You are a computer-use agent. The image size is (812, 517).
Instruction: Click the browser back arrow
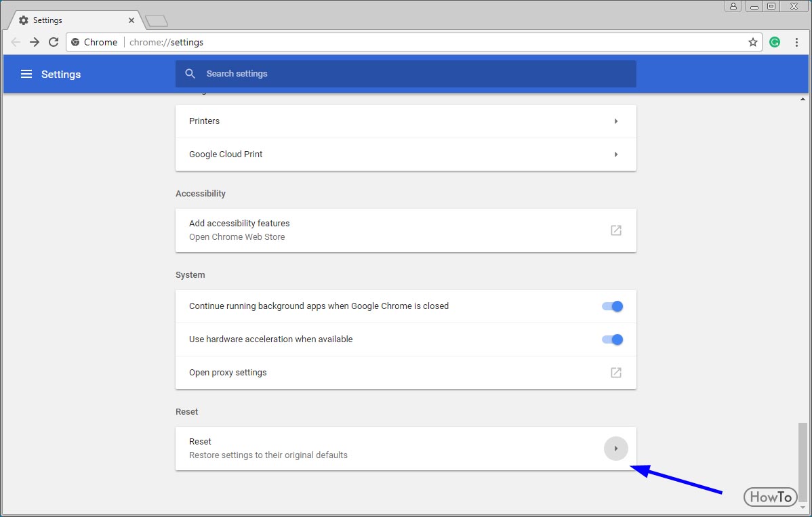[16, 42]
